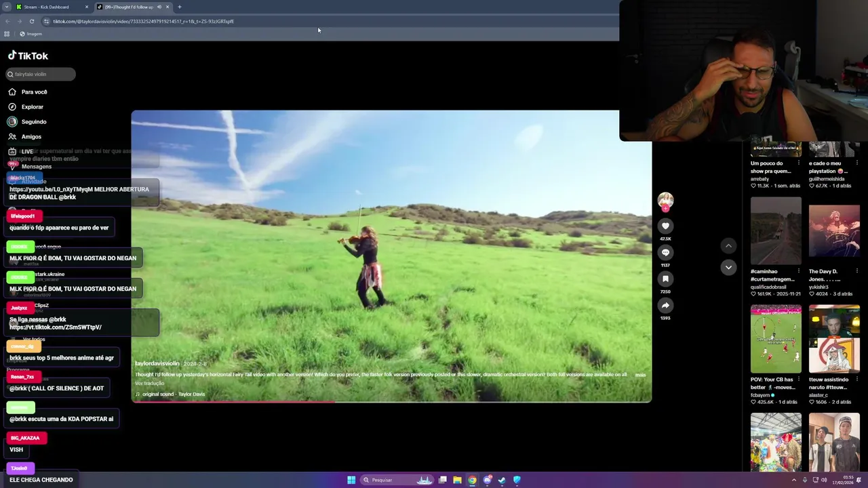Viewport: 868px width, 488px height.
Task: Open a new browser tab
Action: (180, 7)
